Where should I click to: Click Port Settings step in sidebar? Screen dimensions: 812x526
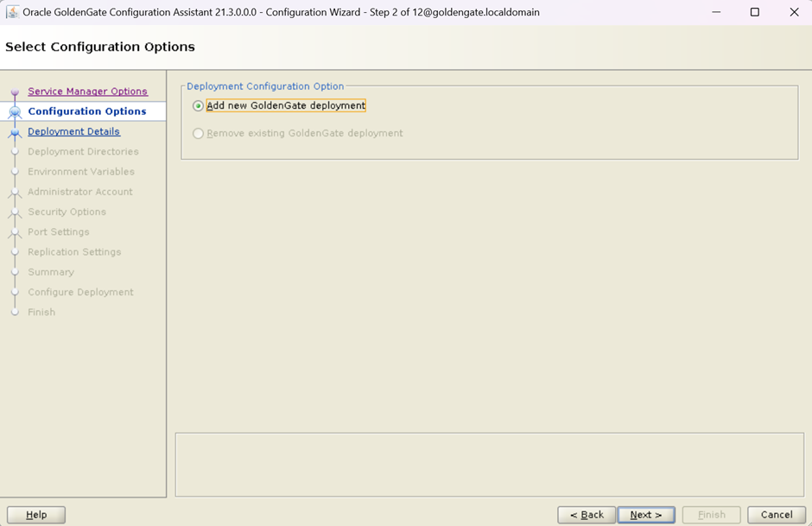tap(59, 232)
